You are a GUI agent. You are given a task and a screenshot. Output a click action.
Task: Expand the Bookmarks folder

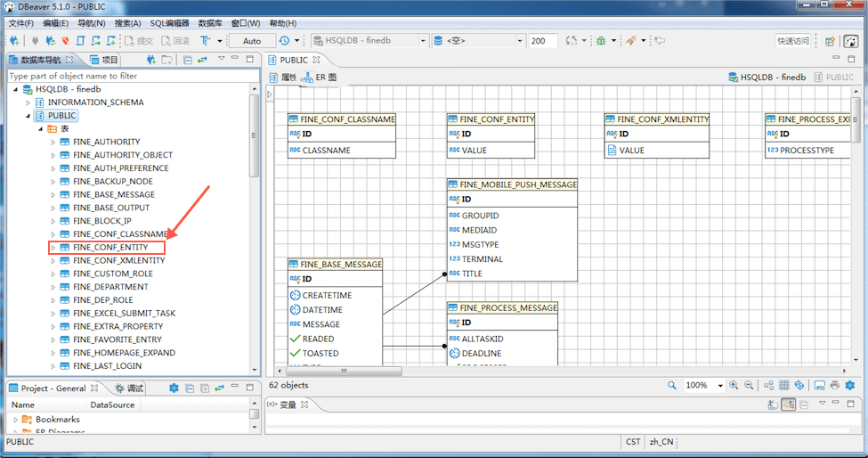point(16,420)
